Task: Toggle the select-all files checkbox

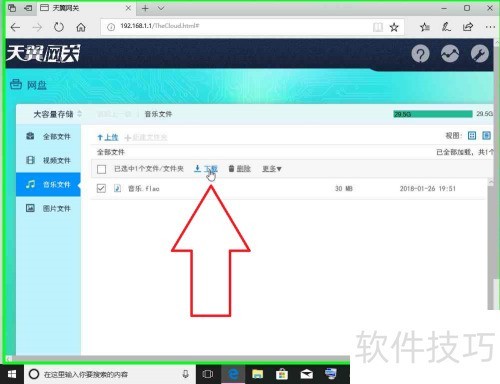Action: (101, 169)
